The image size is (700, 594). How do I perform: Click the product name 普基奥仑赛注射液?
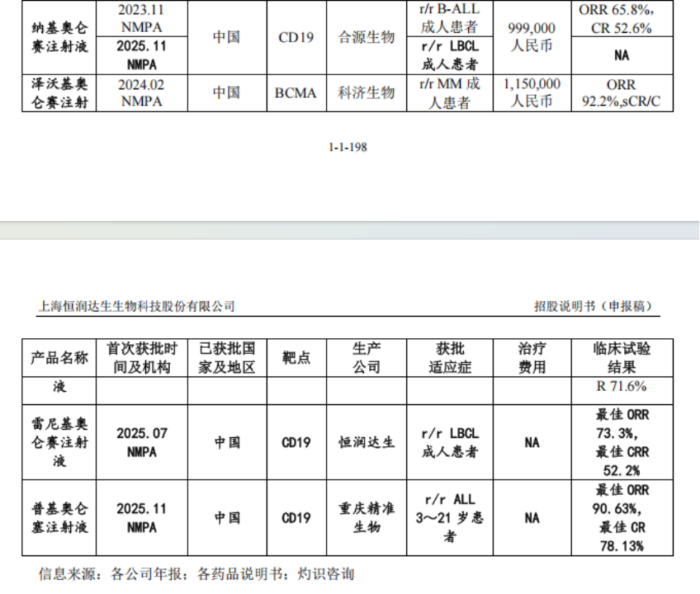[59, 518]
